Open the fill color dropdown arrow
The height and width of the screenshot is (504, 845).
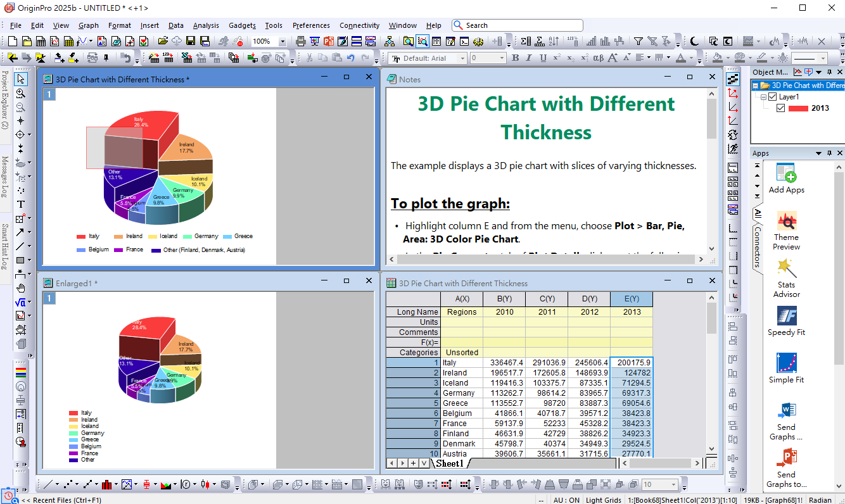727,58
